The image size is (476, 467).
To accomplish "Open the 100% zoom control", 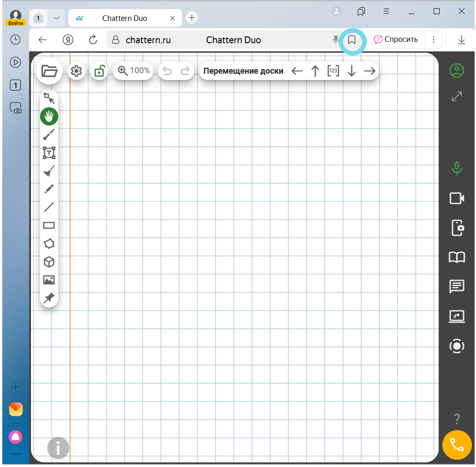I will (x=133, y=71).
